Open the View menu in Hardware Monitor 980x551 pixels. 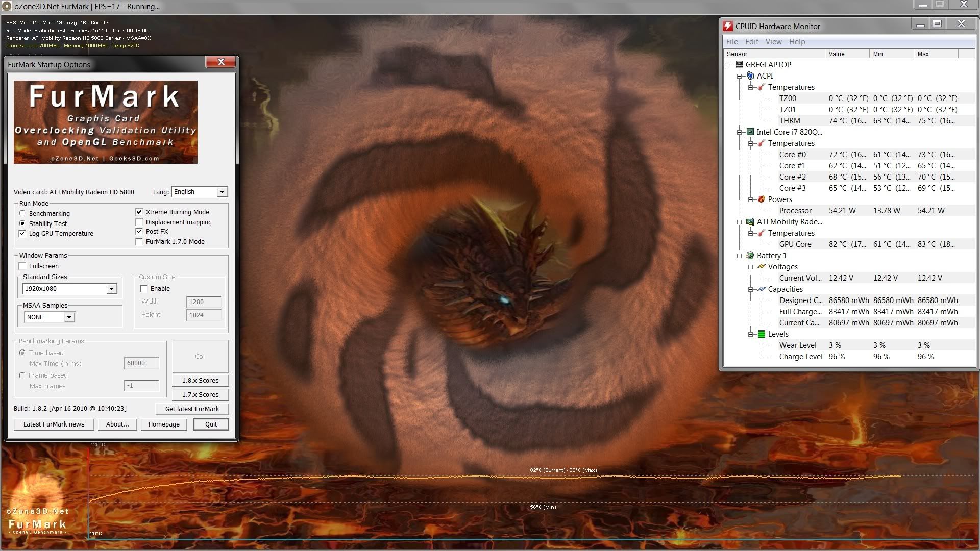click(x=773, y=42)
